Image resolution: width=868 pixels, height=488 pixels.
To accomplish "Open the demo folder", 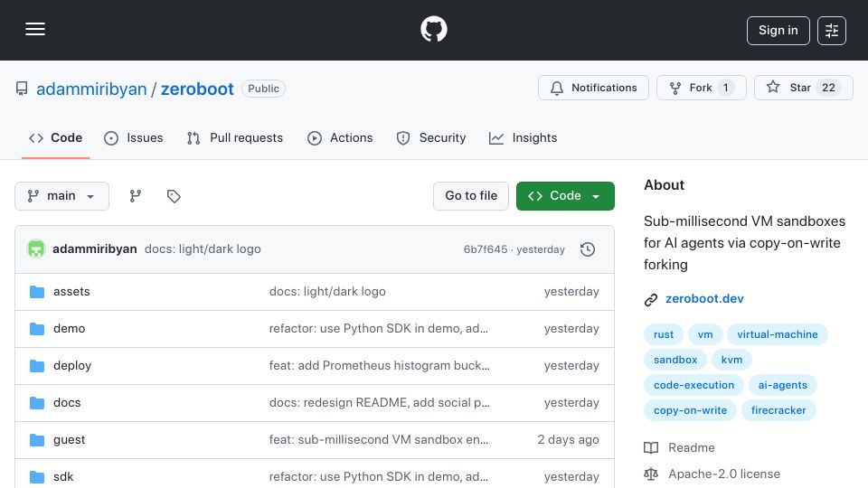I will [70, 329].
